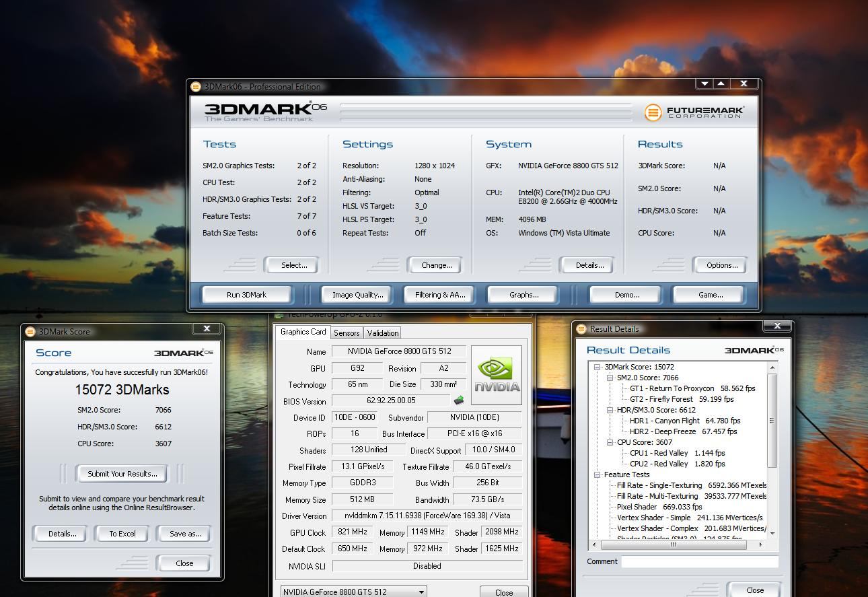Viewport: 868px width, 597px height.
Task: Click the 15072 3DMarks score text
Action: 122,390
